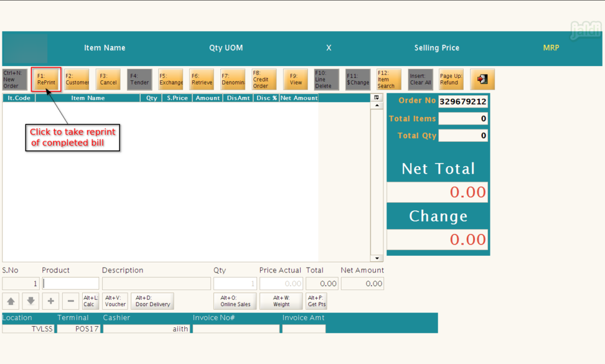The image size is (605, 364).
Task: Open Alt+L Calc button
Action: [x=90, y=301]
